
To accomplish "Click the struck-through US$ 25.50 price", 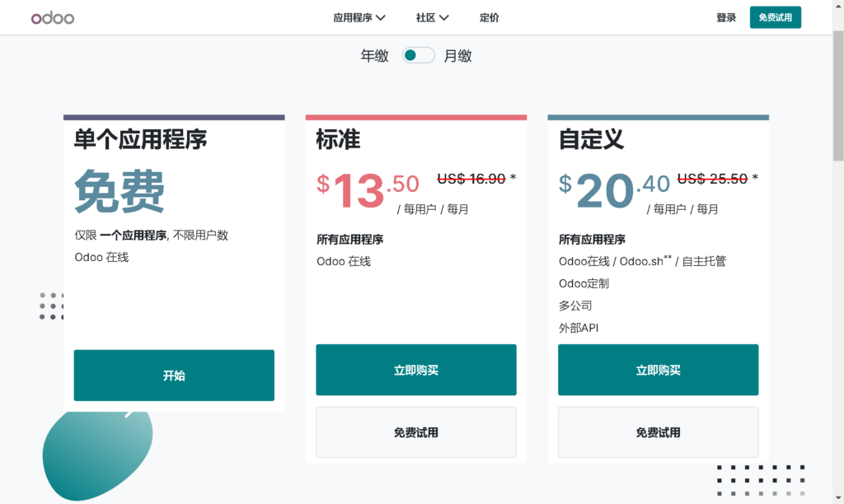I will click(x=712, y=179).
